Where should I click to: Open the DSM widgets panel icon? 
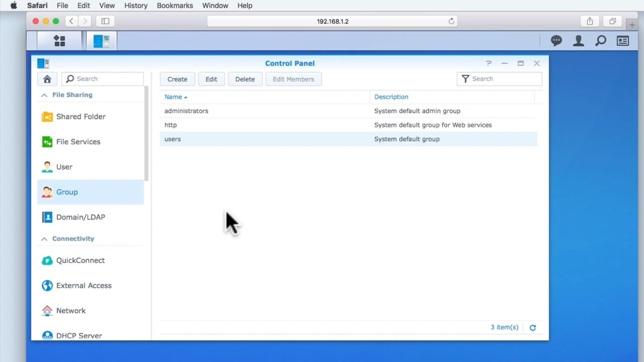pyautogui.click(x=623, y=41)
